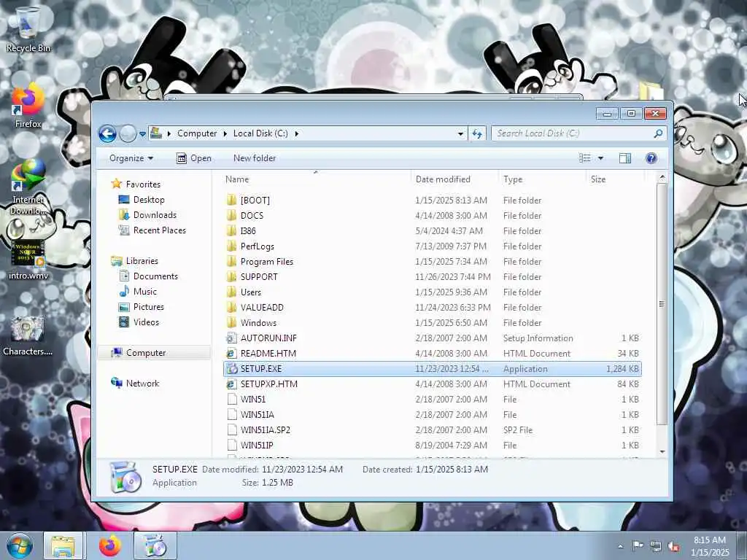
Task: Select the WIN51 file icon
Action: click(231, 399)
